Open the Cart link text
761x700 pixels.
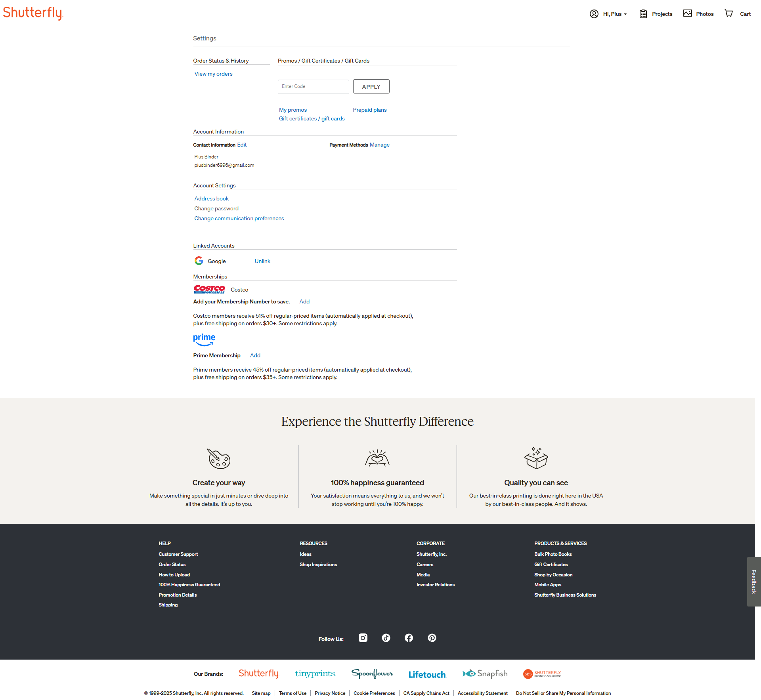[745, 14]
